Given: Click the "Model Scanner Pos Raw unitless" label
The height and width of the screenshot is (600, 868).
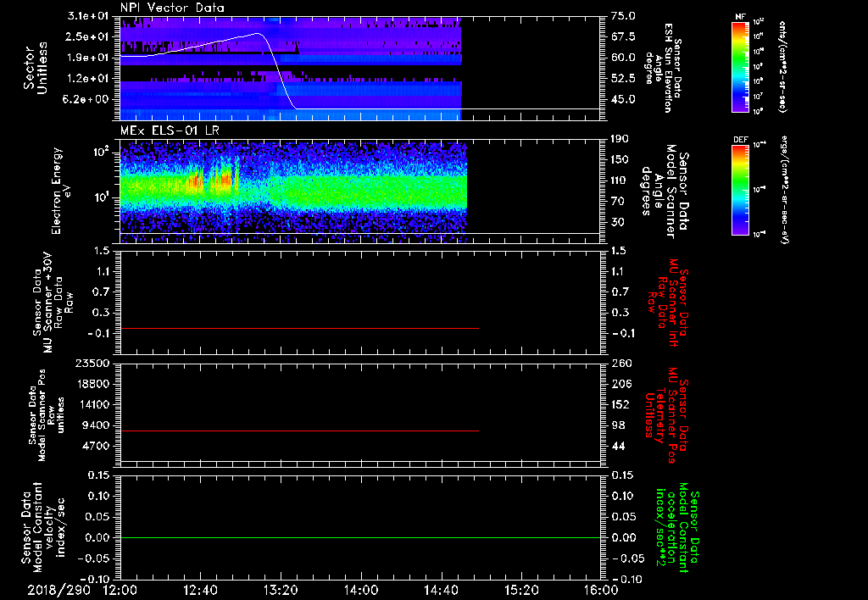Looking at the screenshot, I should [x=46, y=415].
